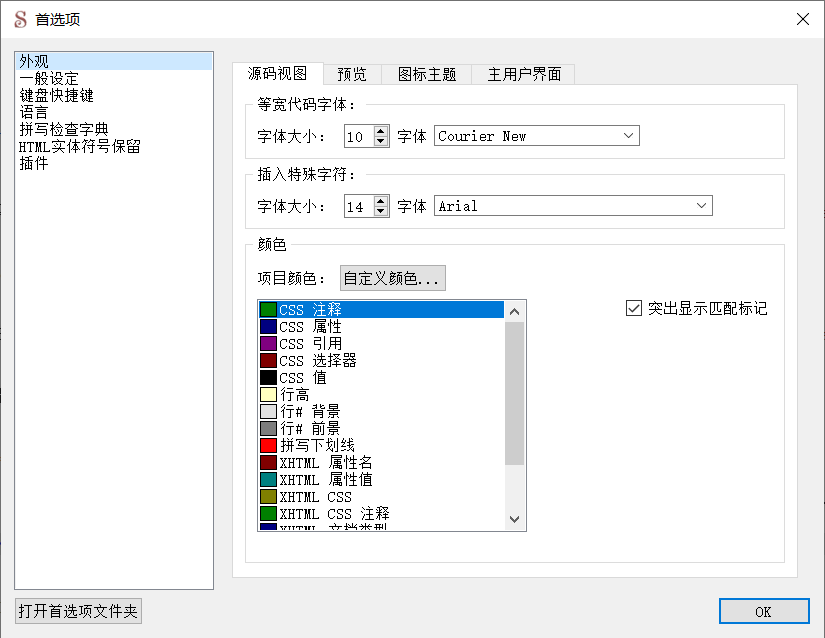Click the 自定义颜色 button
825x638 pixels.
[x=390, y=278]
